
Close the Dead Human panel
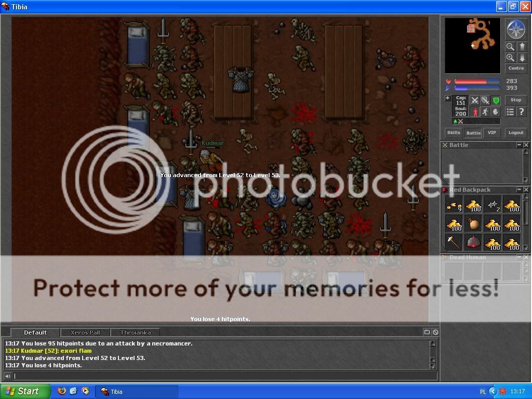click(x=526, y=257)
